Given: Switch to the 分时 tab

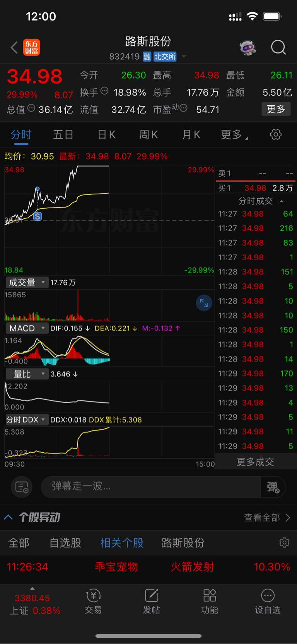Looking at the screenshot, I should coord(21,135).
